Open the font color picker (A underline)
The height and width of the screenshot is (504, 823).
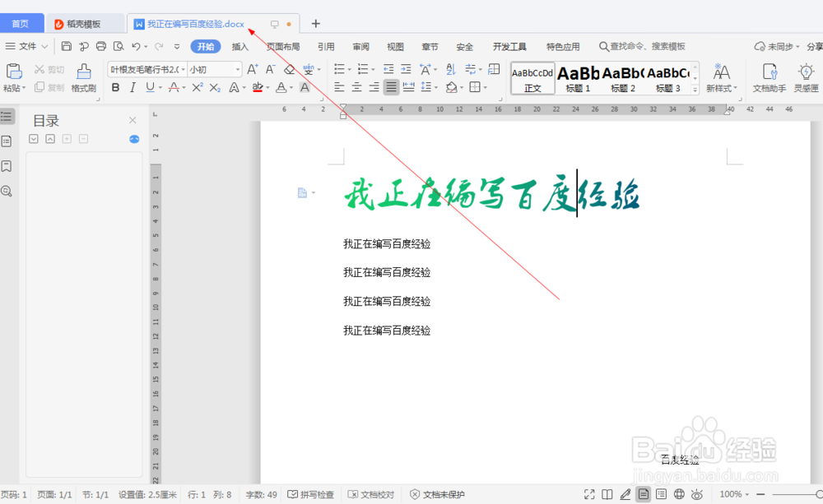281,88
